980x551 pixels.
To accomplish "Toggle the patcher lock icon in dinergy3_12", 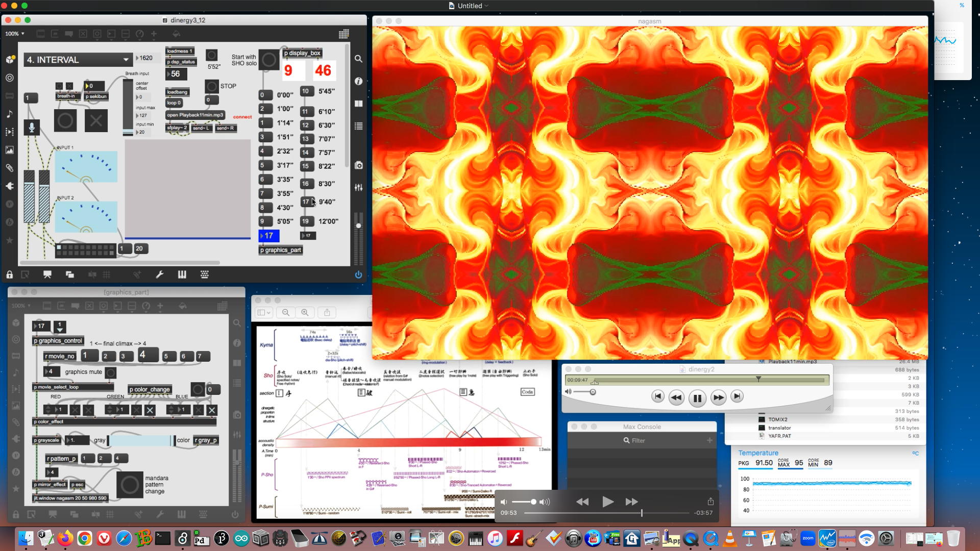I will tap(10, 274).
